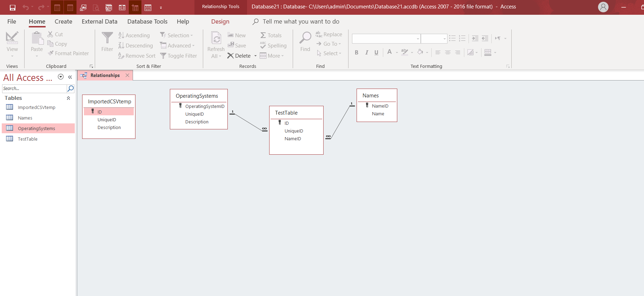This screenshot has height=296, width=644.
Task: Click the Find magnifier icon
Action: tap(305, 38)
